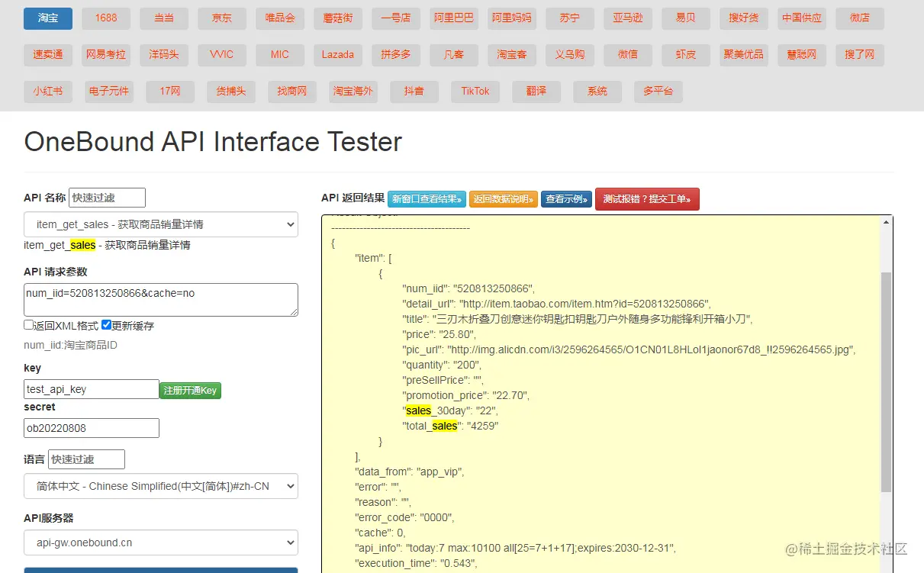The width and height of the screenshot is (924, 573).
Task: Open the 蘑菇街 platform tab
Action: (338, 18)
